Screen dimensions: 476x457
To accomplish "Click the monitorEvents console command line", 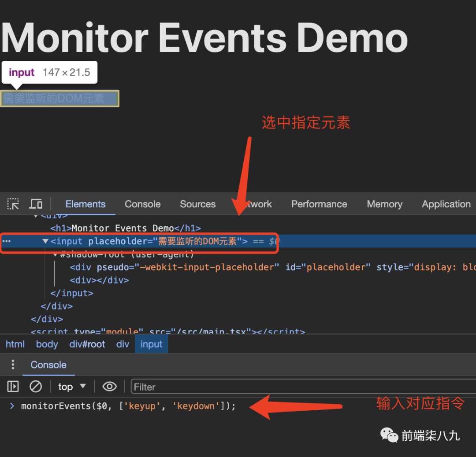I will click(x=128, y=406).
